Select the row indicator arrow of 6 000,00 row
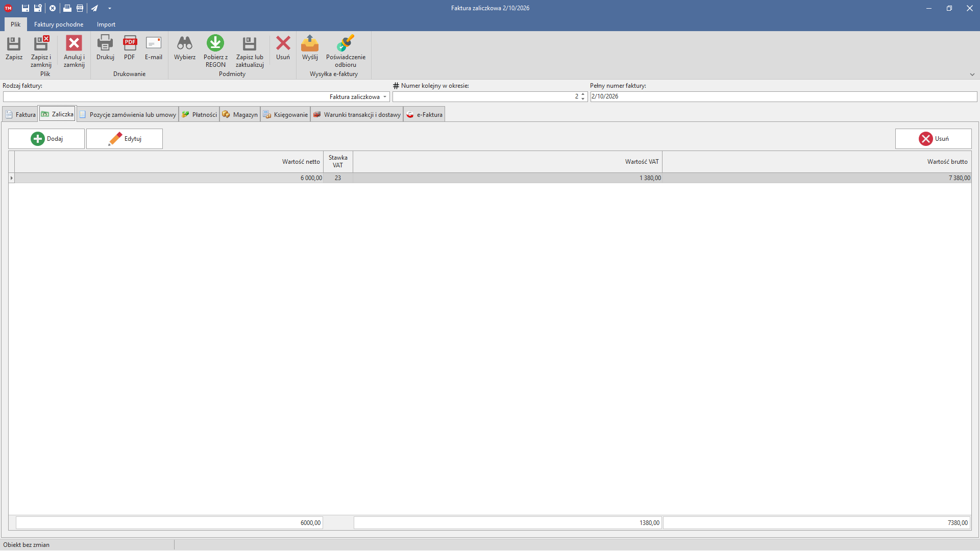 point(12,178)
